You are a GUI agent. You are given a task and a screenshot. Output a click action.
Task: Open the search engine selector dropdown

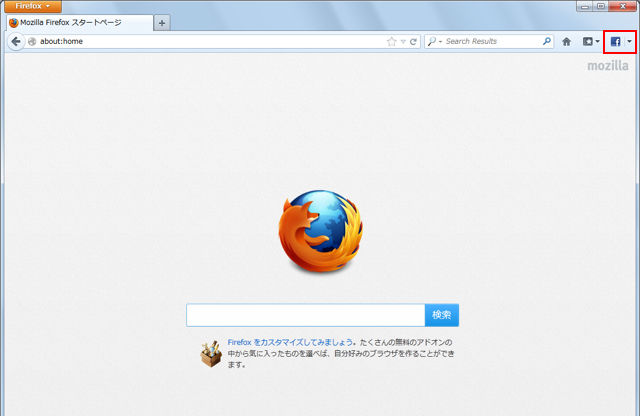point(435,41)
